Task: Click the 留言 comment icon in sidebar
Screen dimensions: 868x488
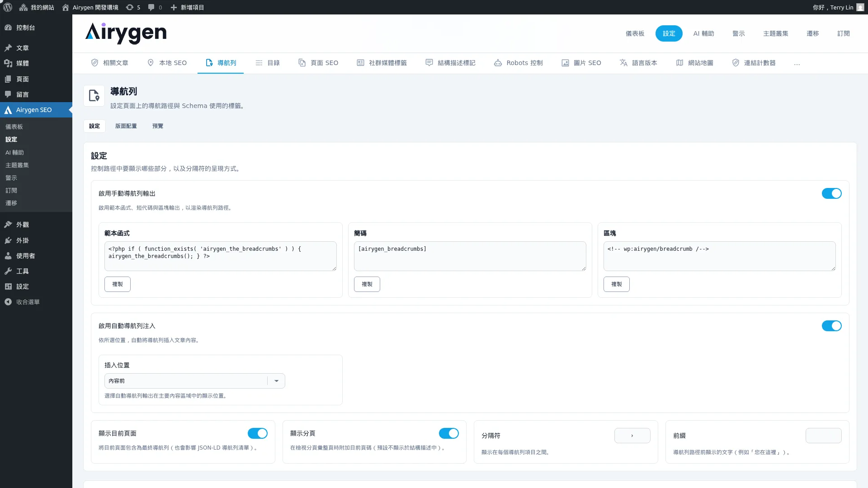Action: 8,94
